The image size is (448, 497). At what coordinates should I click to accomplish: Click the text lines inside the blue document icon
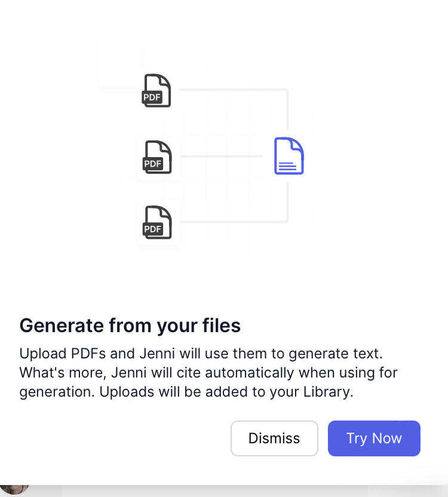[x=287, y=166]
